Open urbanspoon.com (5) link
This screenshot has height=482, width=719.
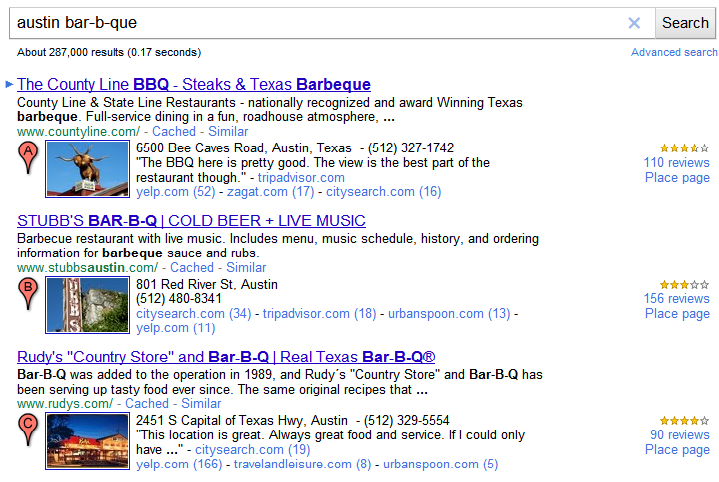[441, 464]
